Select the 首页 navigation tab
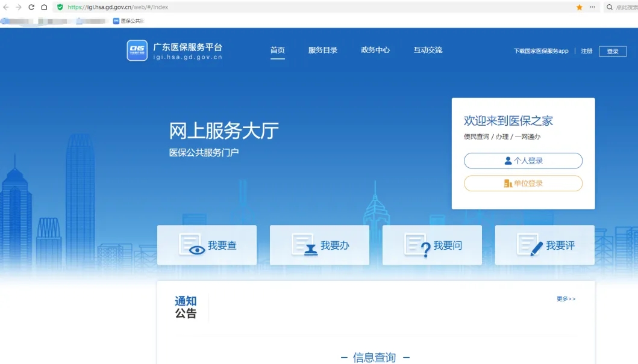638x364 pixels. pyautogui.click(x=277, y=51)
